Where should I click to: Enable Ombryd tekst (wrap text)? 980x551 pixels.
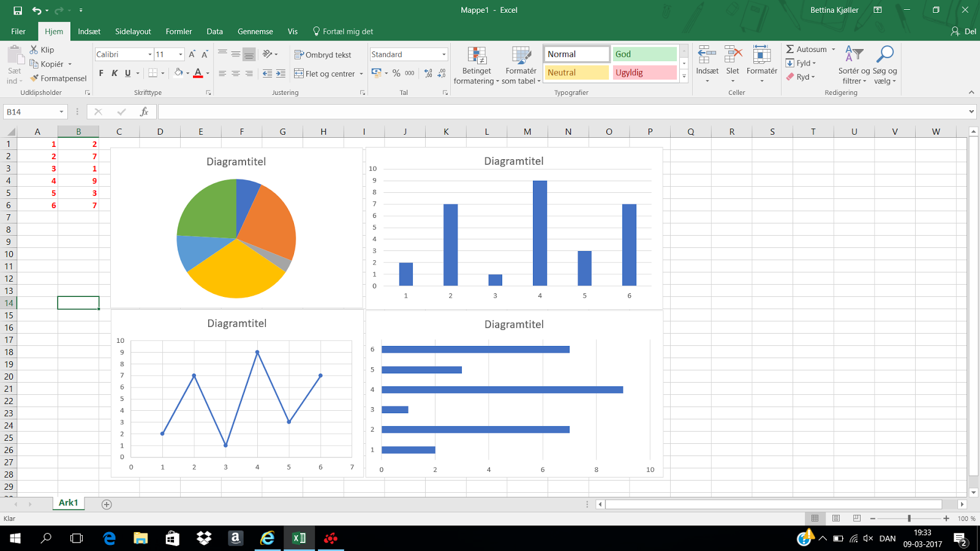coord(323,54)
